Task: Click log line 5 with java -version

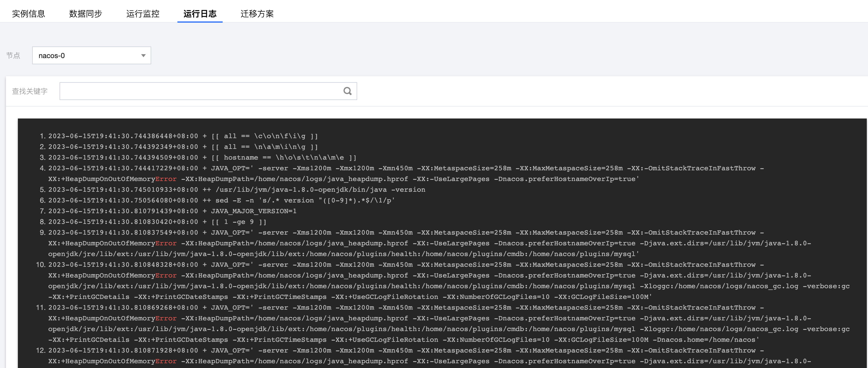Action: click(237, 190)
